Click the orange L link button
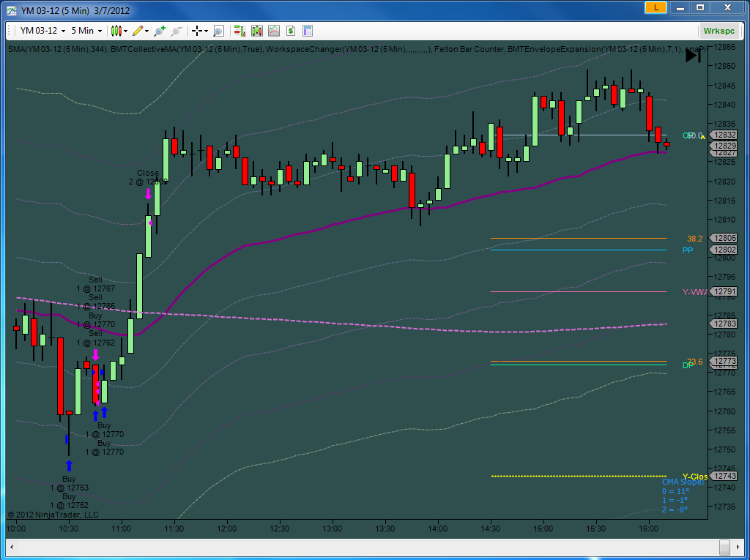The image size is (750, 560). (656, 7)
